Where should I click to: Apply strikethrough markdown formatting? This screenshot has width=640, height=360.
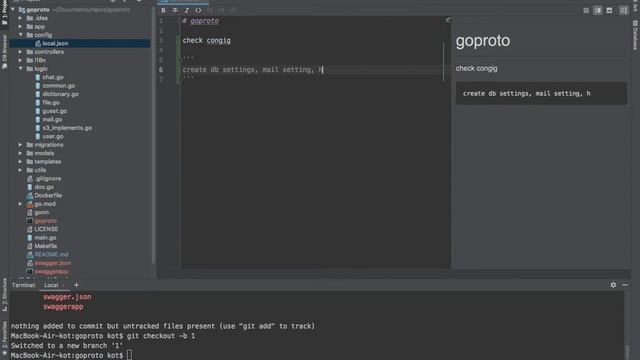[x=175, y=10]
